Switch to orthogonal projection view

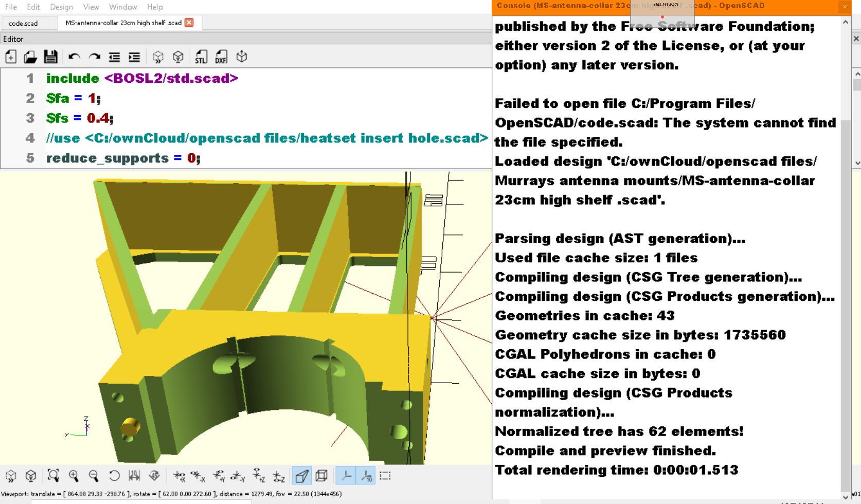[321, 476]
